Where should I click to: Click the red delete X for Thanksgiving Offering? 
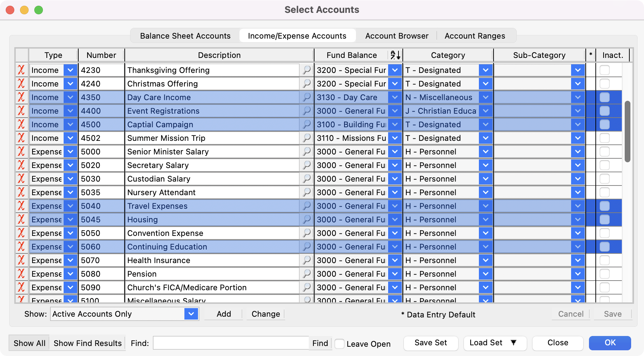click(x=21, y=70)
